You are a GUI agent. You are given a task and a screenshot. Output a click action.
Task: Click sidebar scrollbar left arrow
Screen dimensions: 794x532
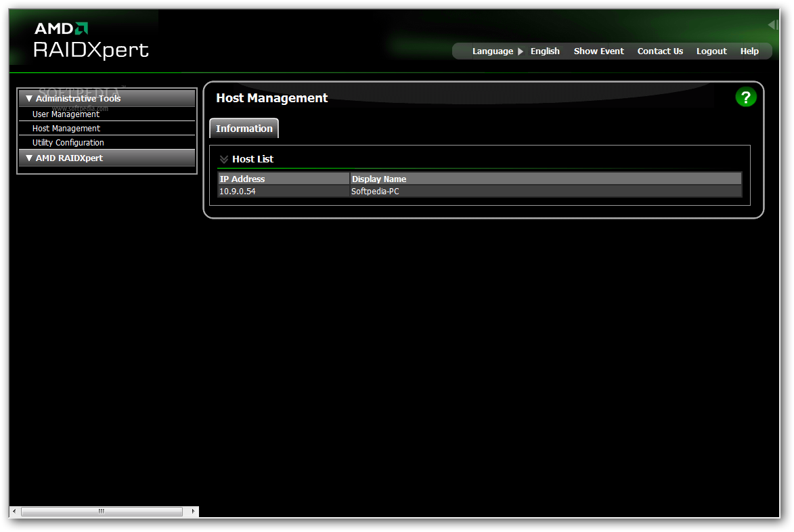[14, 511]
